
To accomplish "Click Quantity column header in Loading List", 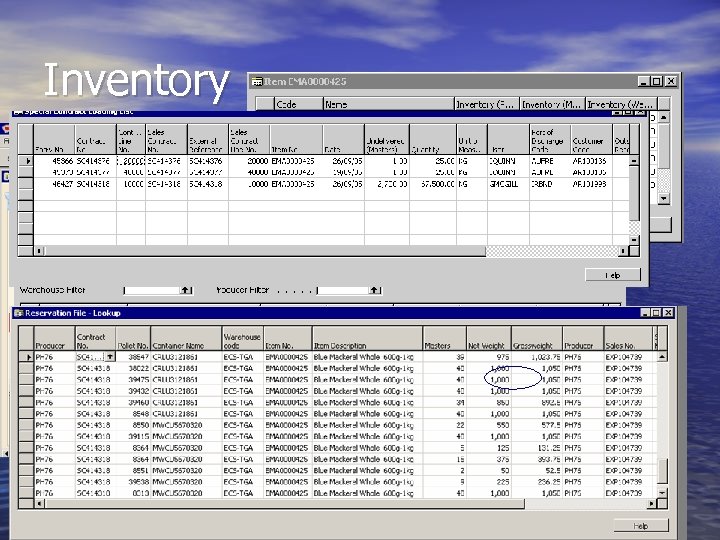I will click(x=433, y=139).
